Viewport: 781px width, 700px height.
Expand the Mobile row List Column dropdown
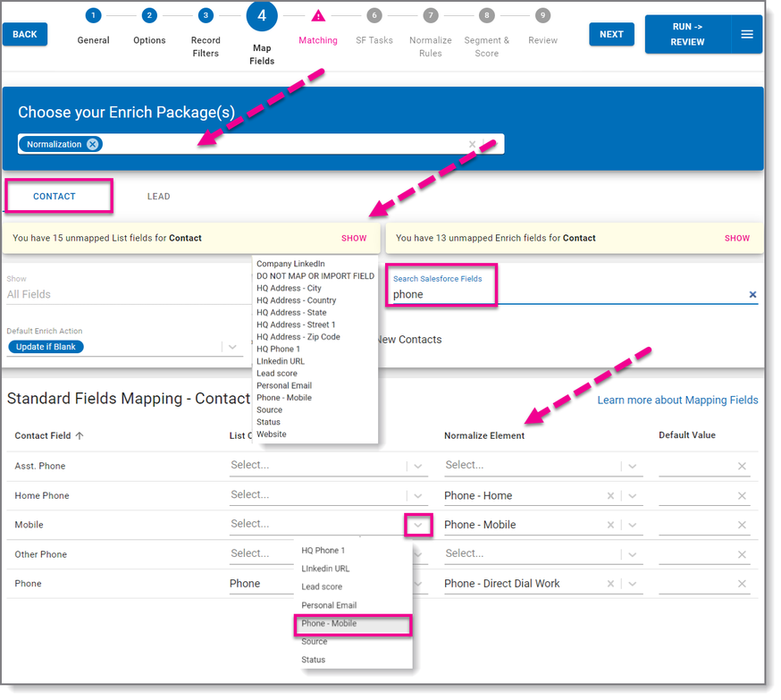pos(418,525)
